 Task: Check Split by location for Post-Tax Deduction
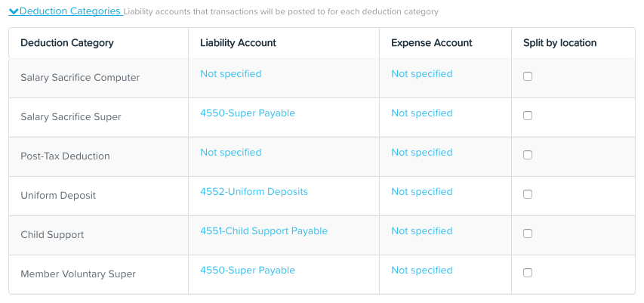(x=528, y=155)
